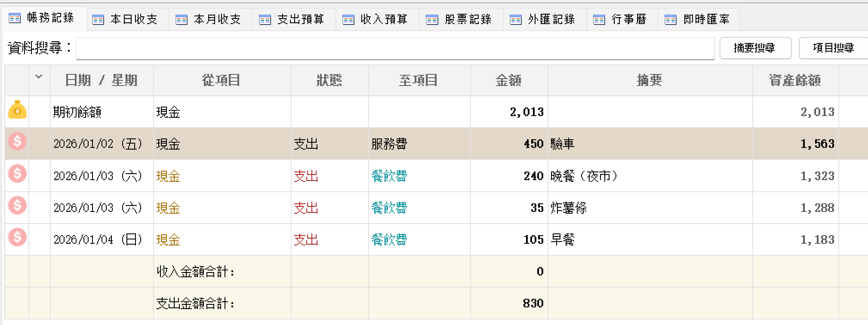Open the 本日收支 tab
The width and height of the screenshot is (868, 325).
point(128,19)
